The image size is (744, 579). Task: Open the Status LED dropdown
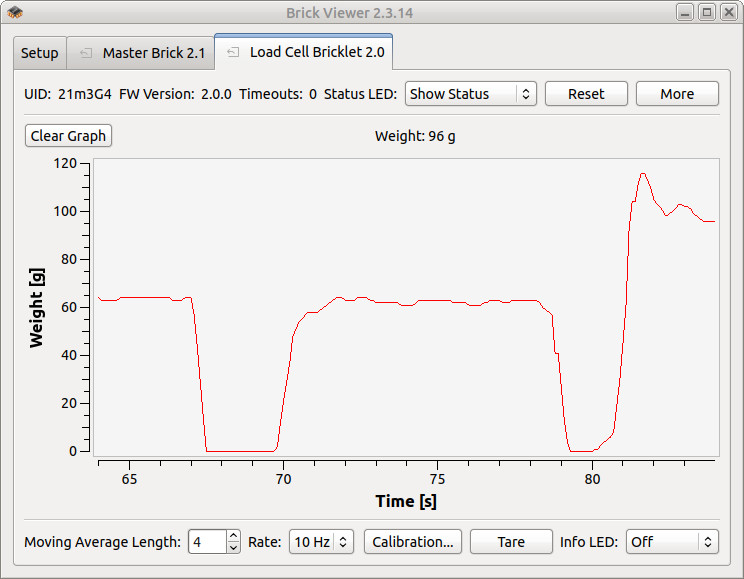coord(470,94)
